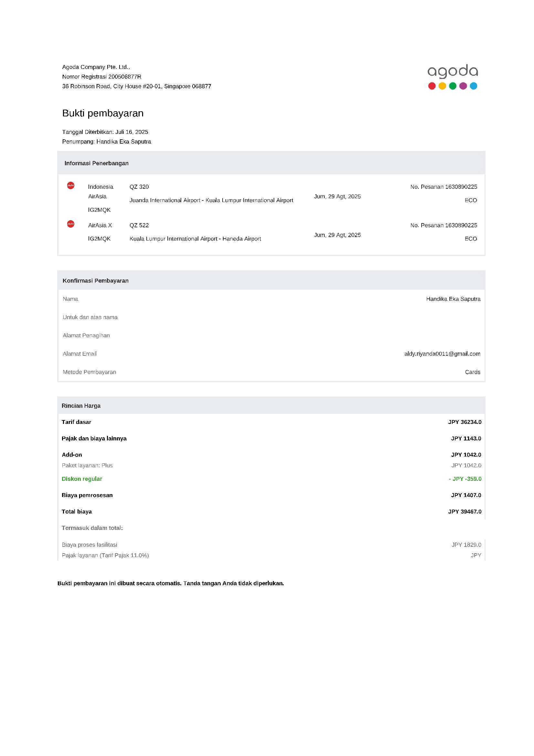Click the email address aldy.riyanda0011@gmail.com

pyautogui.click(x=442, y=354)
